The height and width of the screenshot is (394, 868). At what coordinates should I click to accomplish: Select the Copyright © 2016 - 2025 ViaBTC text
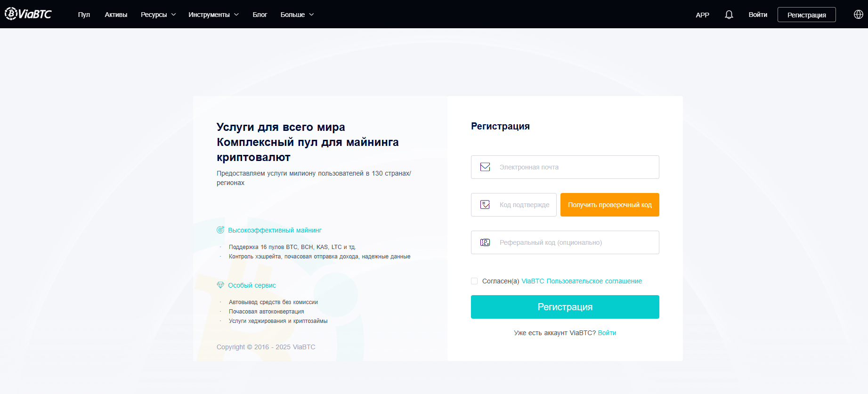click(x=266, y=347)
